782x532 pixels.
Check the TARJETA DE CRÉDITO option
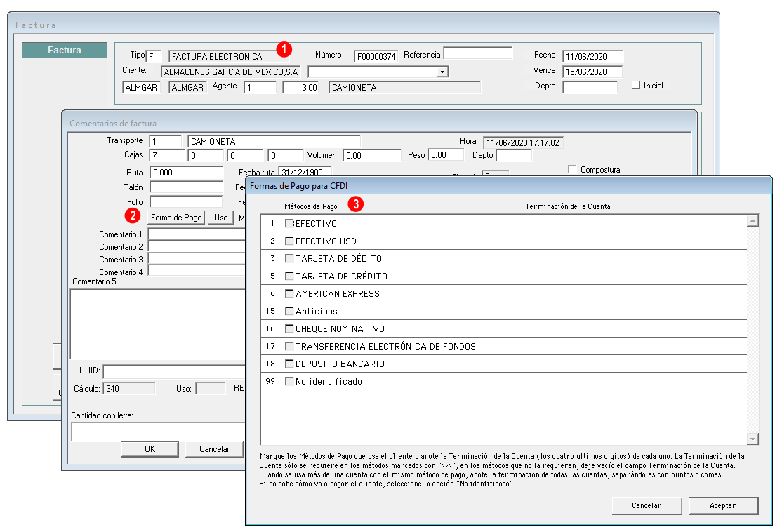(x=289, y=276)
